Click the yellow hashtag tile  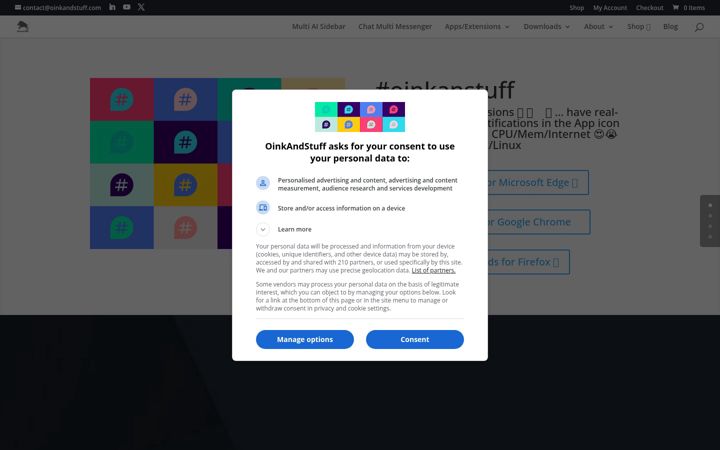pyautogui.click(x=185, y=185)
